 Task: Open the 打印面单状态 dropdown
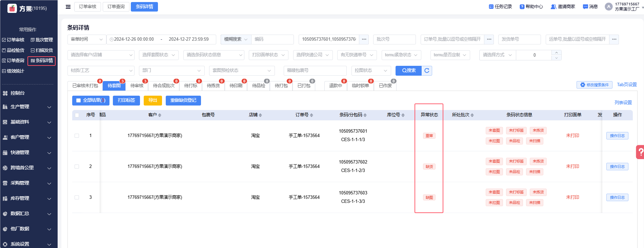click(x=268, y=55)
